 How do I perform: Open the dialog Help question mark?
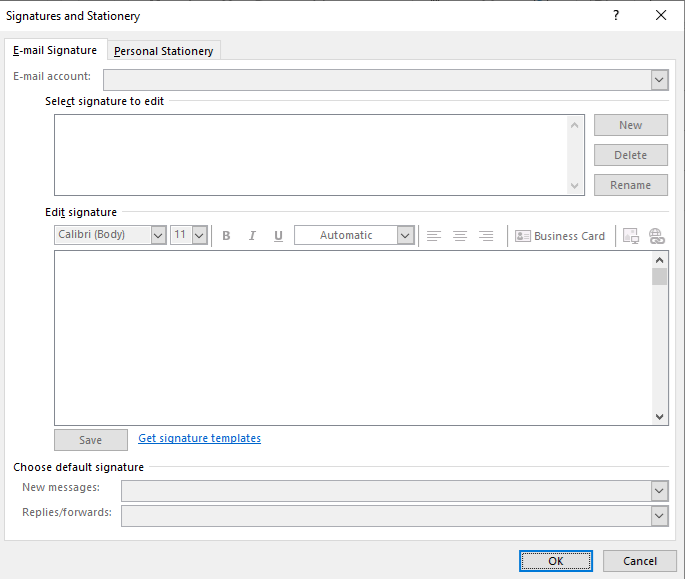(x=616, y=15)
